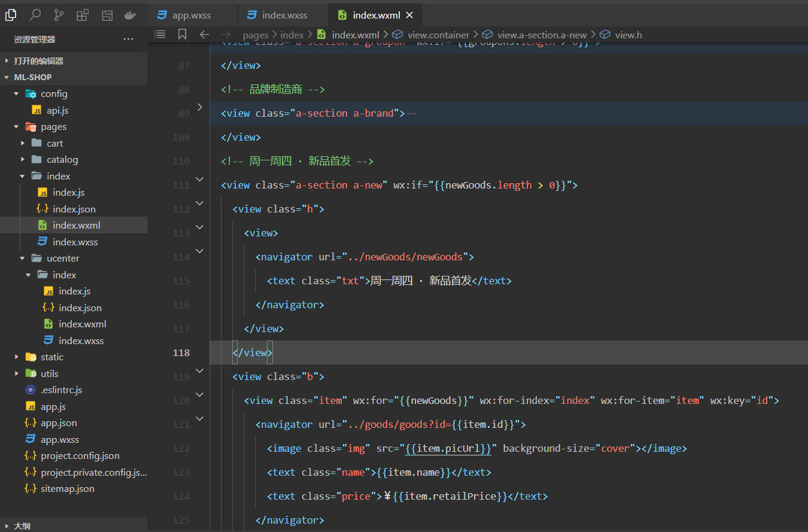This screenshot has width=808, height=532.
Task: Open the Extensions blocks icon
Action: coord(83,15)
